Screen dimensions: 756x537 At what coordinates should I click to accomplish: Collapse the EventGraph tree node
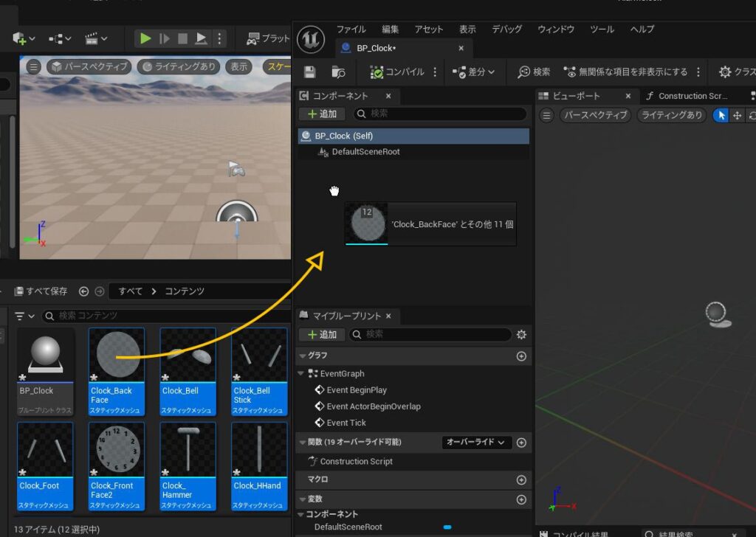302,374
